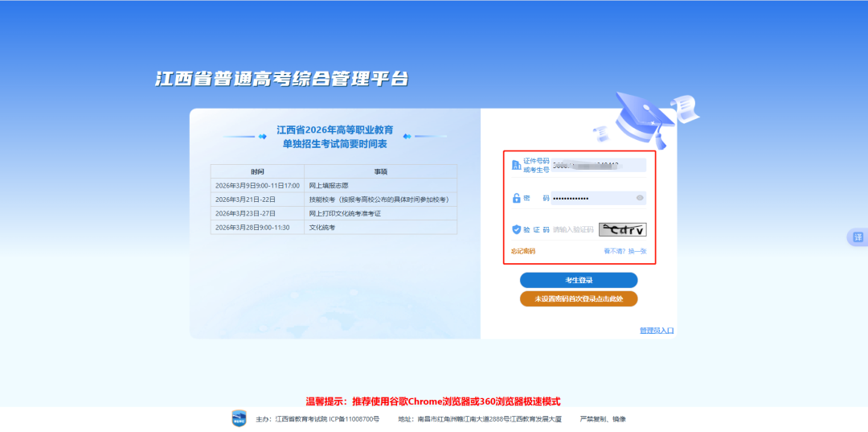
Task: Click the shield icon beside 验证码
Action: (516, 229)
